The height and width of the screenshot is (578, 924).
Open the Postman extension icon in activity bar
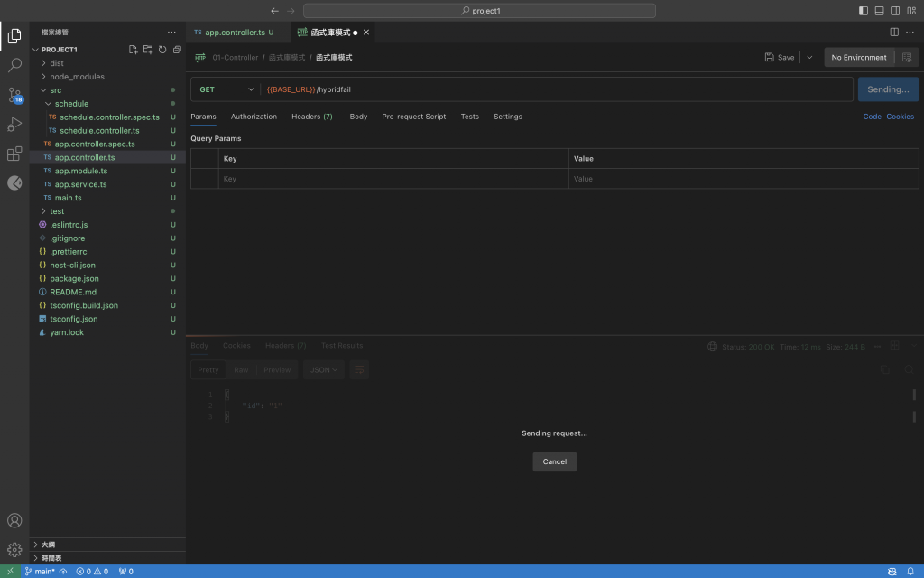click(x=14, y=182)
